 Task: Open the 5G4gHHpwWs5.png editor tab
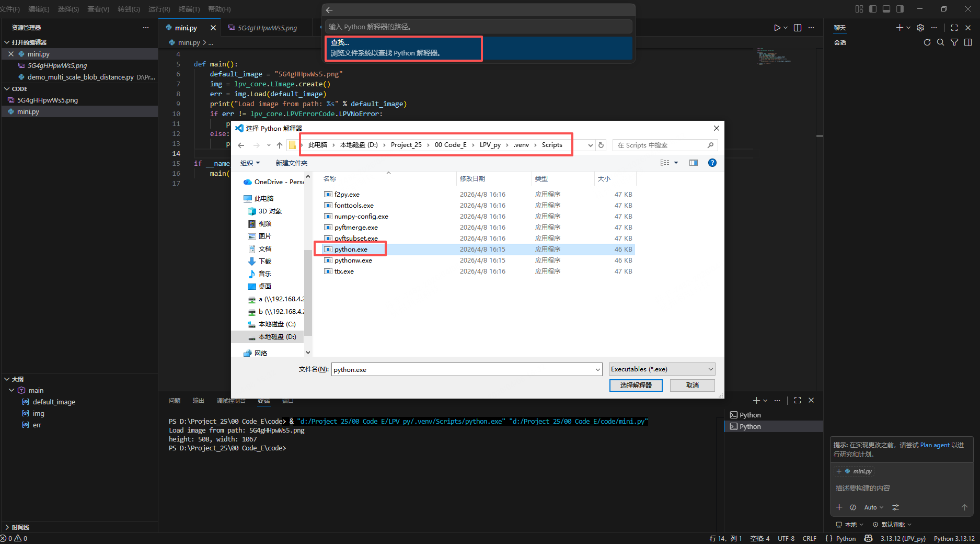267,28
